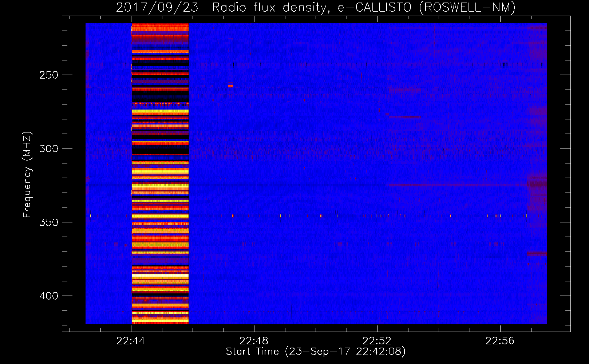Click the 300 frequency tick label

pos(49,149)
